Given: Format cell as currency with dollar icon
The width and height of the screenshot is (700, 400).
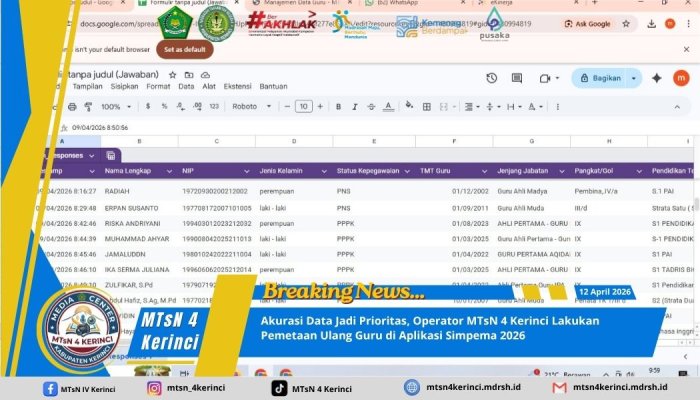Looking at the screenshot, I should 148,106.
